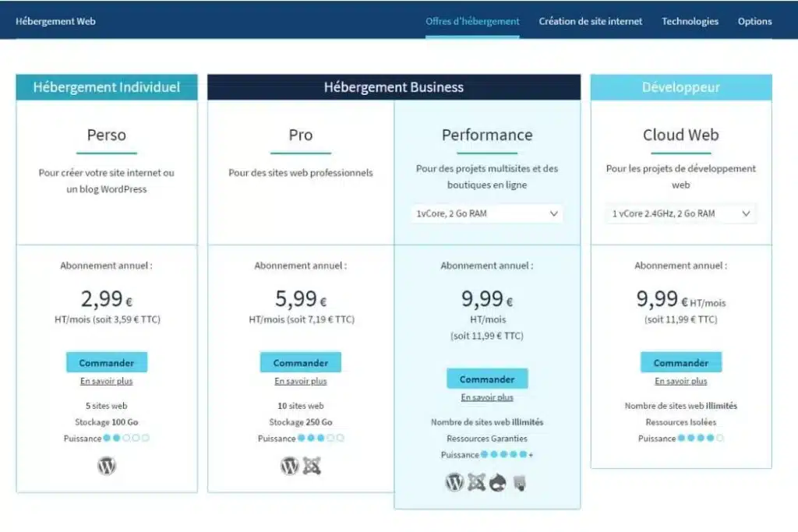Click the Performance Puissance dots indicator

pos(507,454)
